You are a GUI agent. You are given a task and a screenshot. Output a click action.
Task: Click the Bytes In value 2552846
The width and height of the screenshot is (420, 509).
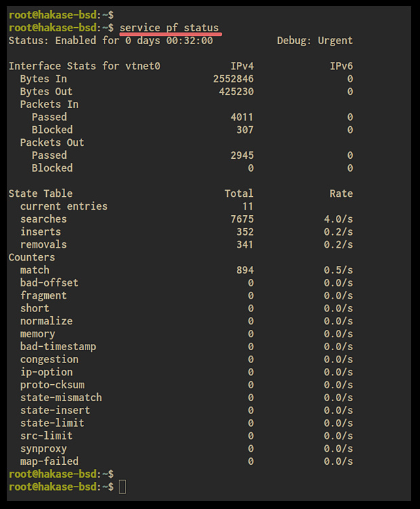coord(233,79)
